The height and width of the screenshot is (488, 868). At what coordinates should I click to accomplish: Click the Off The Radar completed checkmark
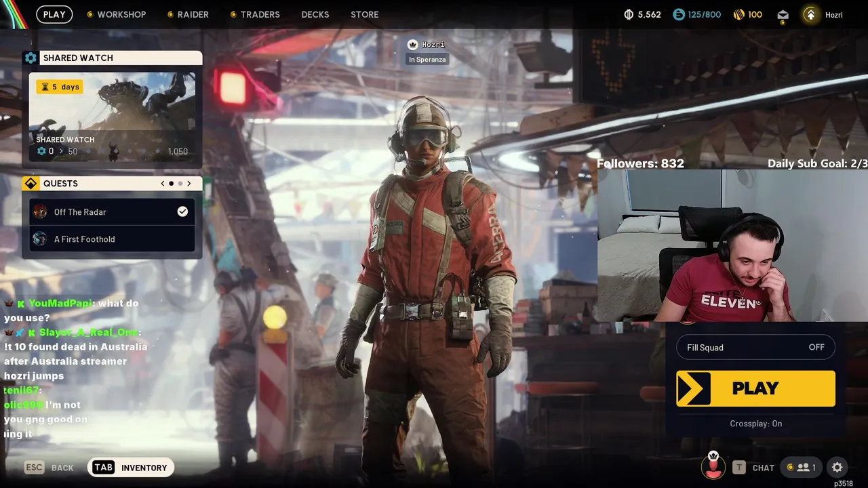tap(182, 211)
